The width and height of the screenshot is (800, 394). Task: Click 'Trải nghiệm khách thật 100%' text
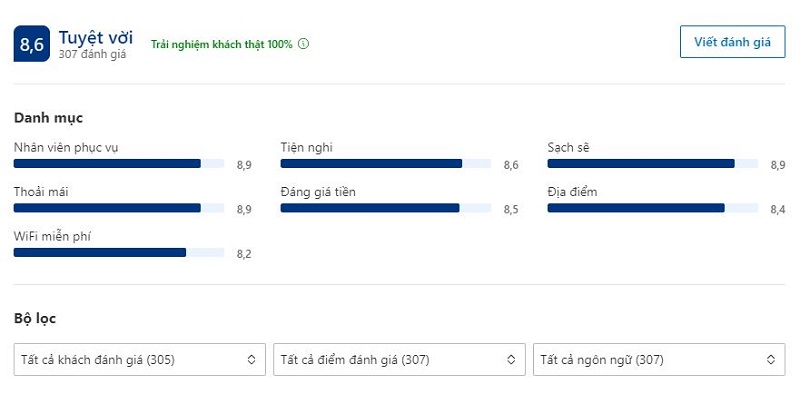(222, 44)
